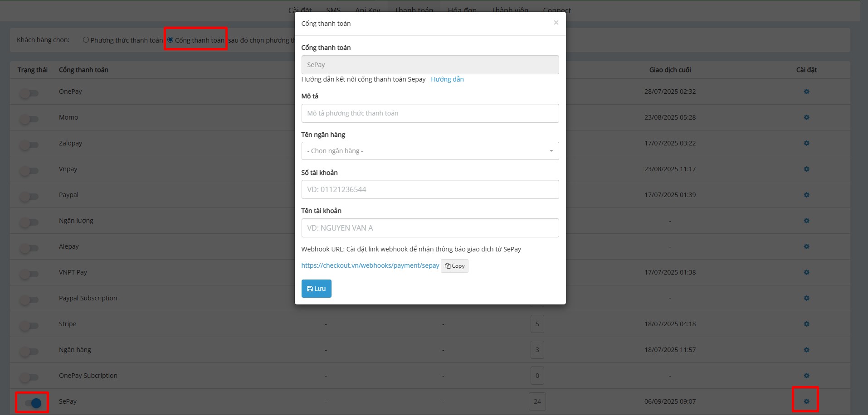Toggle Ngân lượng gateway status switch

coord(29,222)
